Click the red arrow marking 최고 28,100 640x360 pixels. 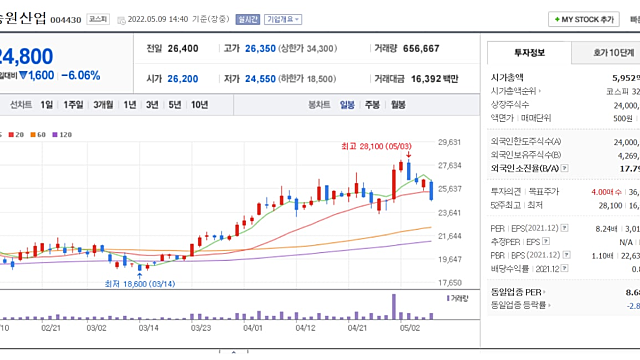(409, 154)
